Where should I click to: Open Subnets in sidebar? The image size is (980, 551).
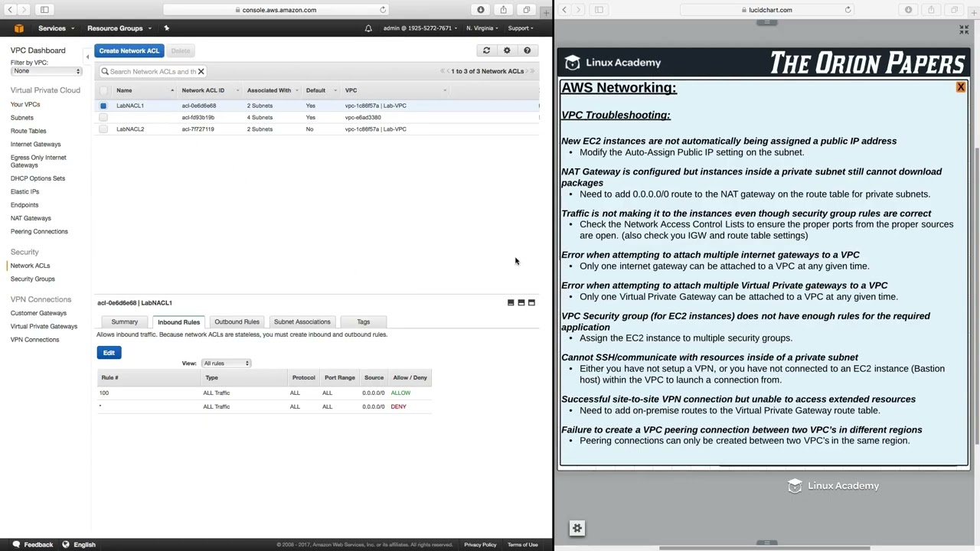coord(22,118)
